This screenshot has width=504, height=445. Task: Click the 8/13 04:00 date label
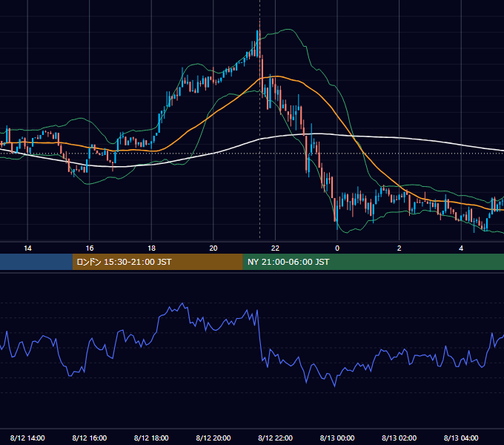[461, 438]
